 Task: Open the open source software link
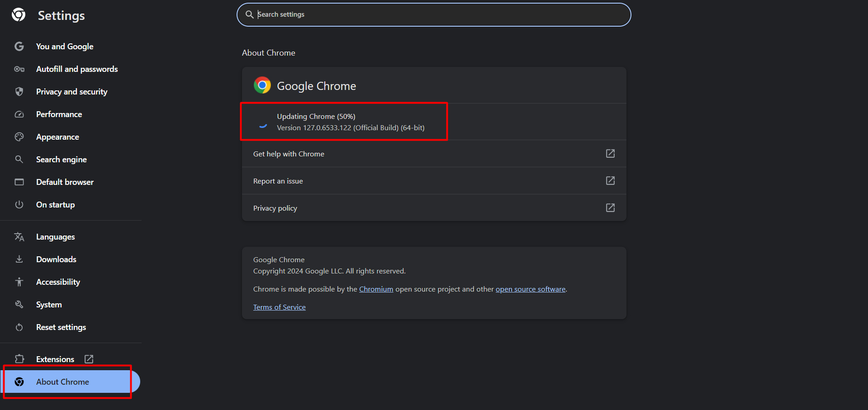coord(531,289)
